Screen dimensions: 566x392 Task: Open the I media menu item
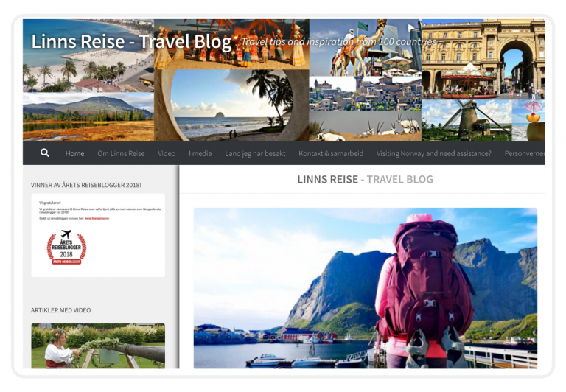click(x=200, y=153)
